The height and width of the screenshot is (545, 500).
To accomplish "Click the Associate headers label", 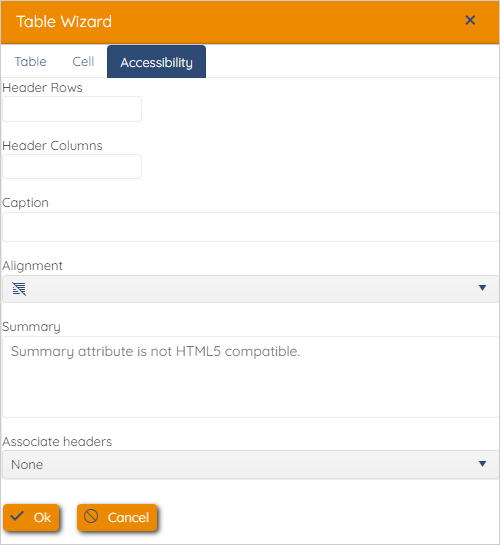I will pos(57,441).
